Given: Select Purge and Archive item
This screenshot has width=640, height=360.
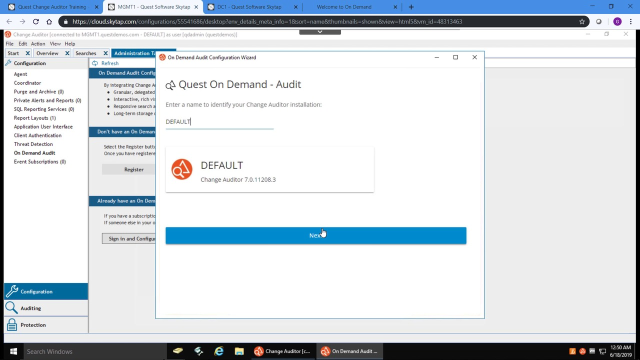Looking at the screenshot, I should tap(39, 92).
